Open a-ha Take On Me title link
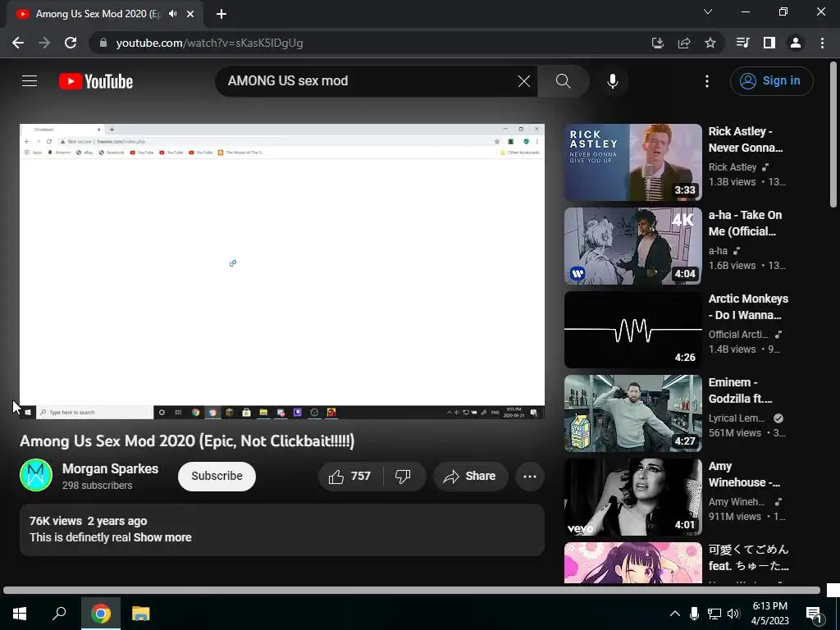Screen dimensions: 840x630 click(745, 223)
